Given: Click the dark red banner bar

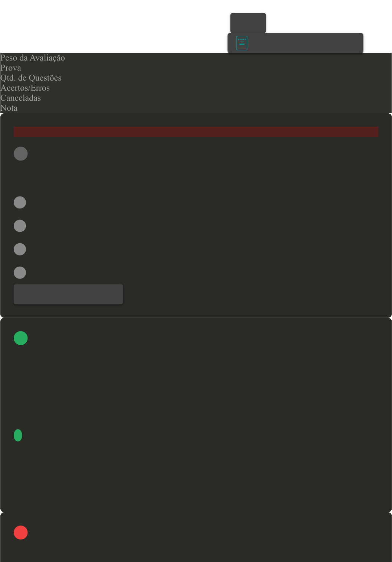Looking at the screenshot, I should pyautogui.click(x=196, y=131).
